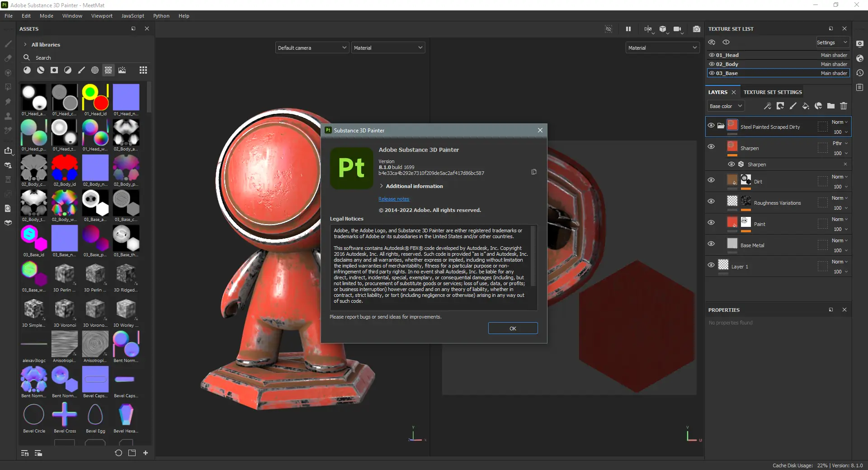Screen dimensions: 868x470
Task: Hide the 01_Head texture set
Action: pos(712,55)
